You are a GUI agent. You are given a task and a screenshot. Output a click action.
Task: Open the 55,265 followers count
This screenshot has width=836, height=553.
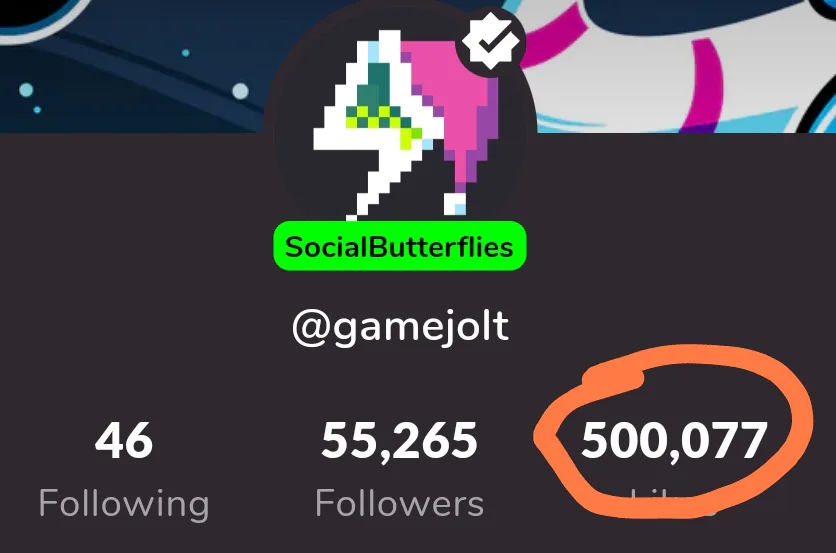399,440
